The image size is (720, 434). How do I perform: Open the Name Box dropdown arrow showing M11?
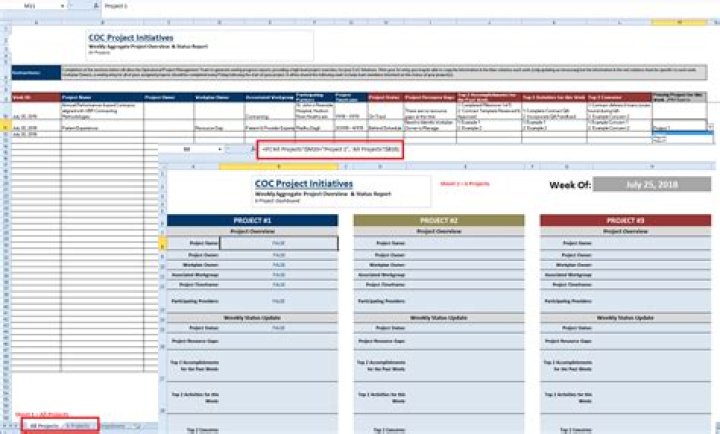click(x=62, y=6)
